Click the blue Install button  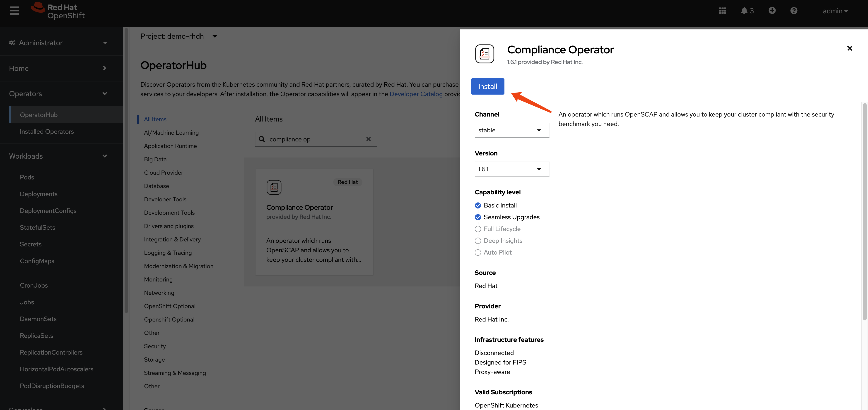[x=487, y=86]
